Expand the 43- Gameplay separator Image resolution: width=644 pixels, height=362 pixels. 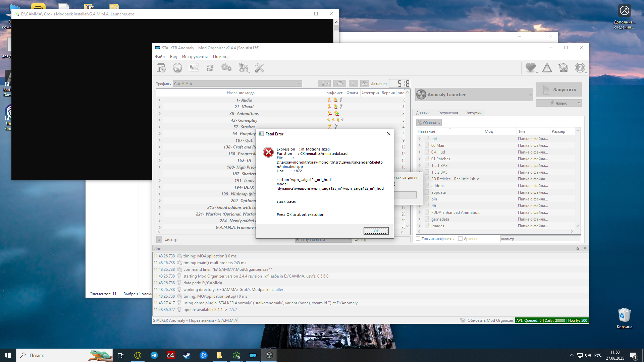[x=159, y=120]
